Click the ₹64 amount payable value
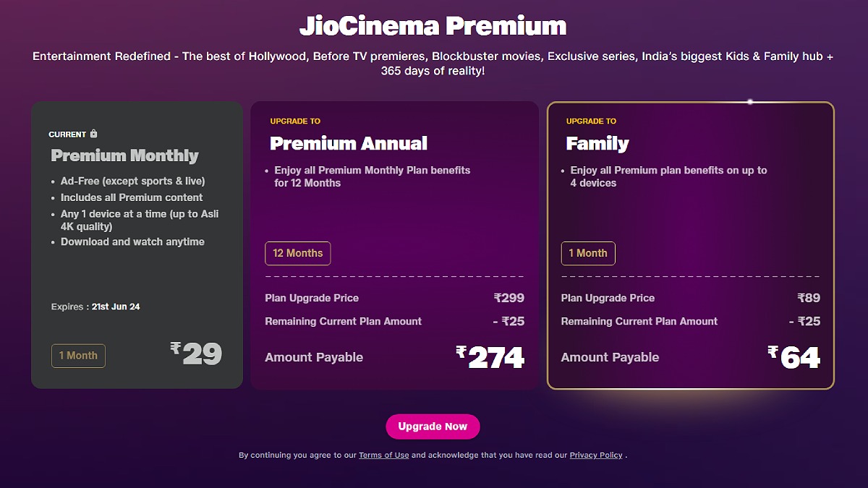868x488 pixels. [x=793, y=357]
